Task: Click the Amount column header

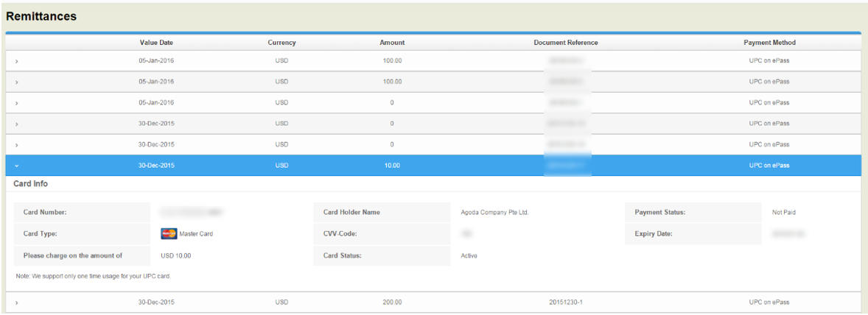Action: [392, 43]
